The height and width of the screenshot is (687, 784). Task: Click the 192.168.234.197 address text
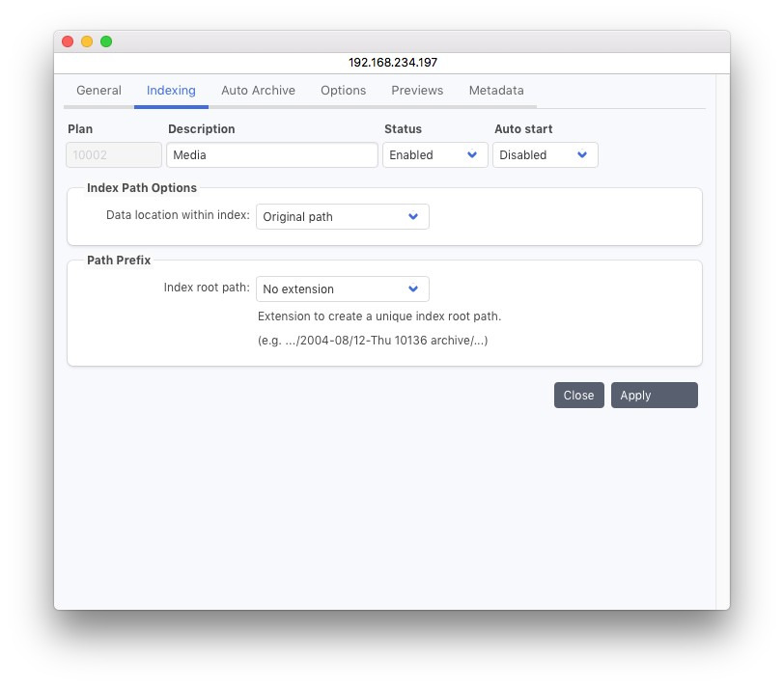[392, 63]
